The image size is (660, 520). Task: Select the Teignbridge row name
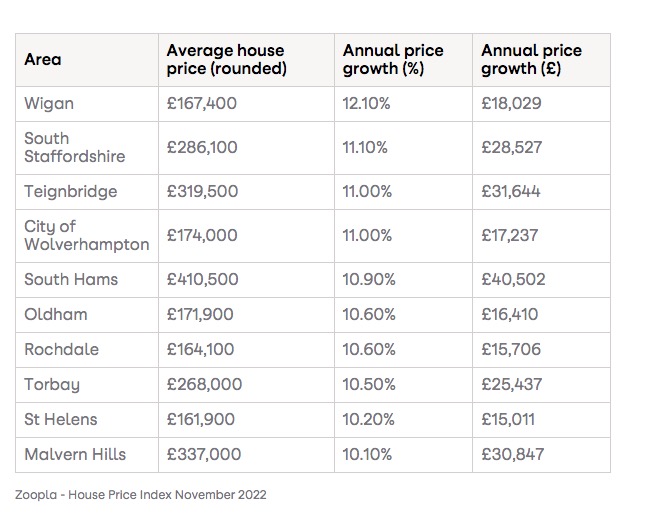click(70, 192)
